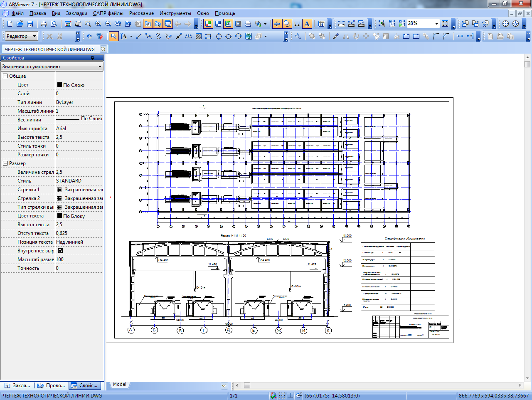Save as BMP icon

pyautogui.click(x=392, y=24)
